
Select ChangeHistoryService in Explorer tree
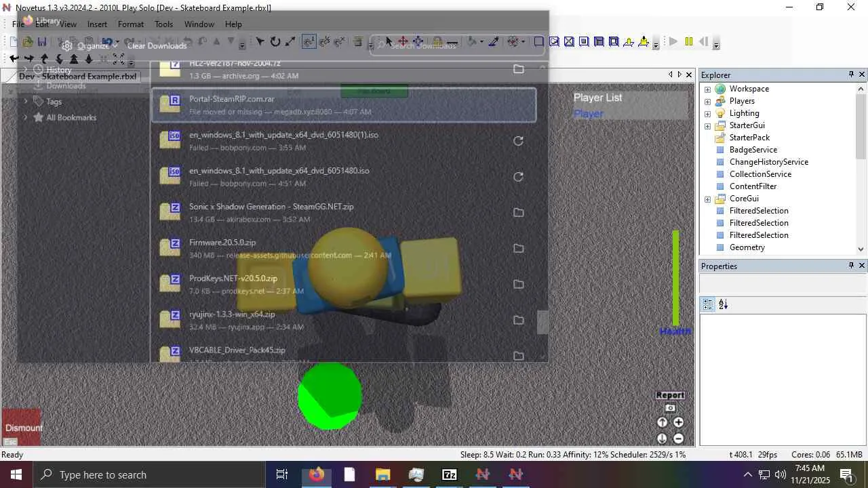pyautogui.click(x=769, y=162)
